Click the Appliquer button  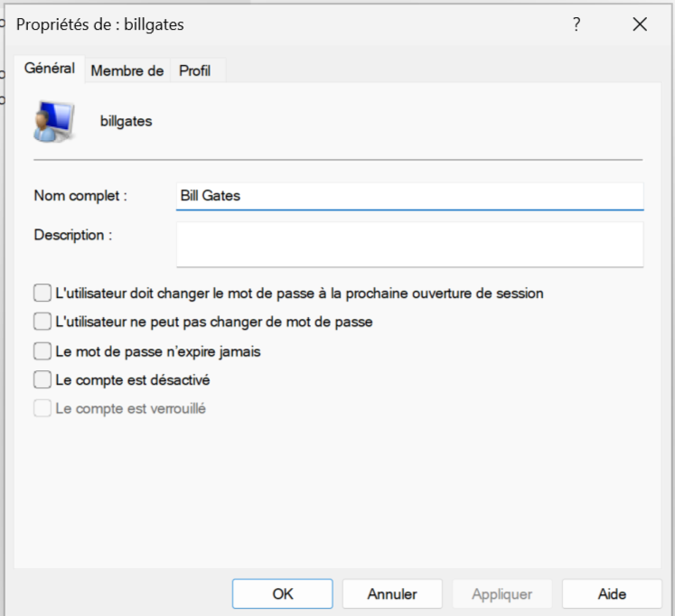coord(502,593)
